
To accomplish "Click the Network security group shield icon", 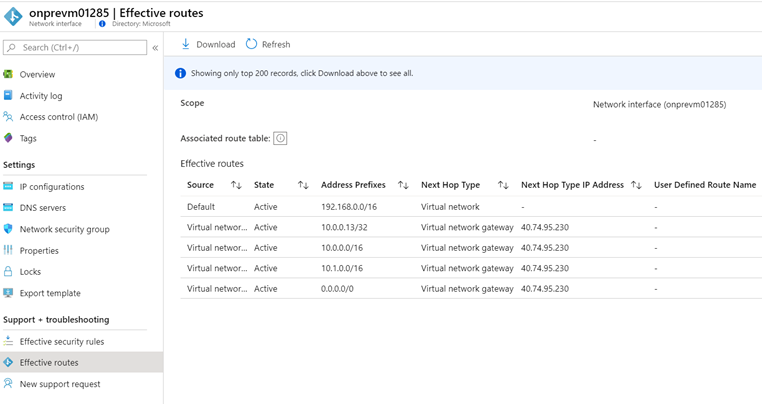I will pos(8,229).
